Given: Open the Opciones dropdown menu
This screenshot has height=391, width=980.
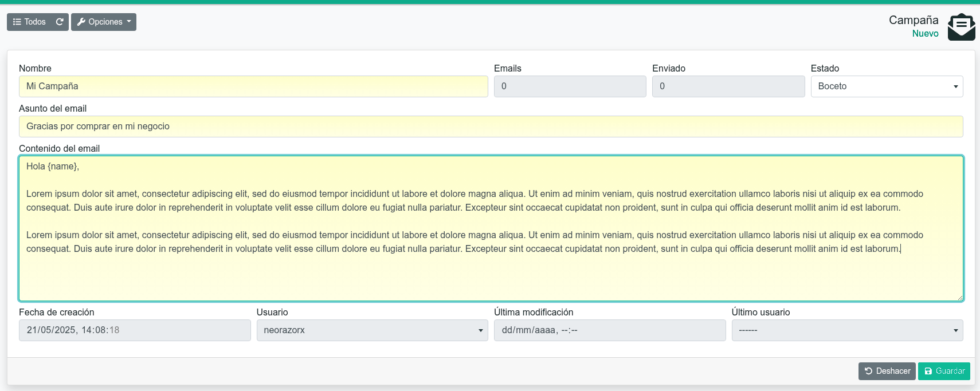Looking at the screenshot, I should tap(104, 22).
